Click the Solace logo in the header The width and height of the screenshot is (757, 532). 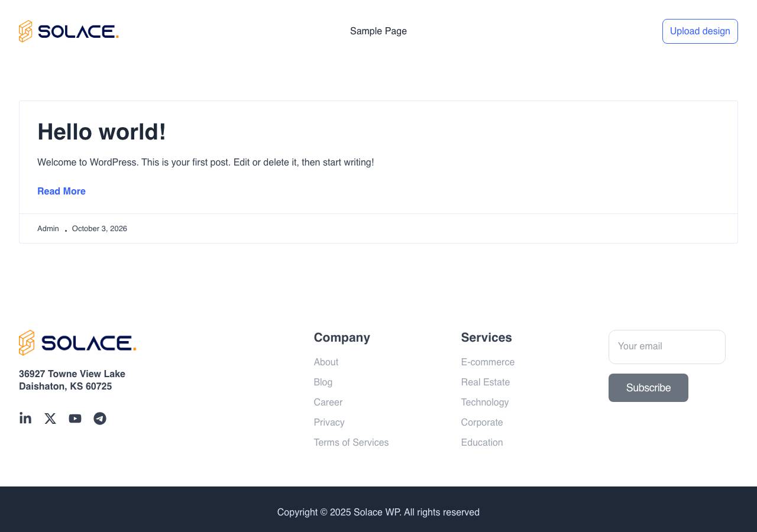(x=69, y=31)
